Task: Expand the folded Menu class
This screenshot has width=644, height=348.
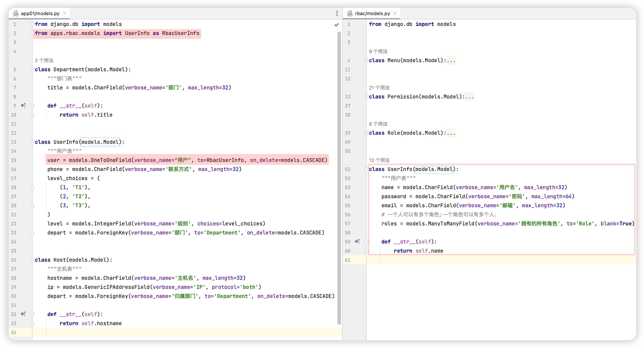Action: 366,60
